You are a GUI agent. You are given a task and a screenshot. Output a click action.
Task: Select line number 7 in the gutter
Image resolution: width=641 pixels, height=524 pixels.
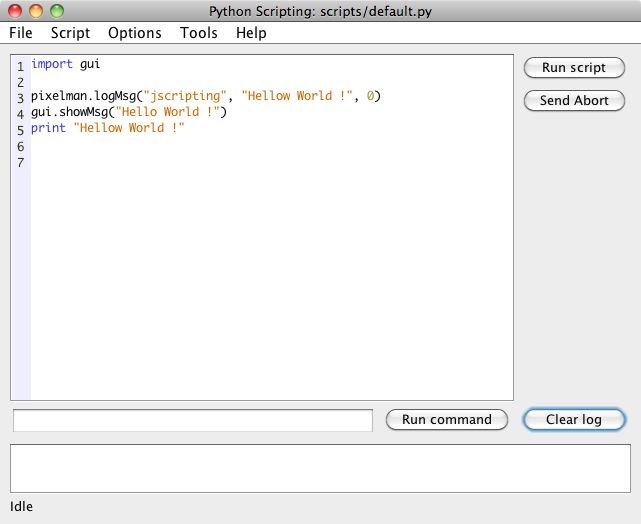click(x=21, y=162)
